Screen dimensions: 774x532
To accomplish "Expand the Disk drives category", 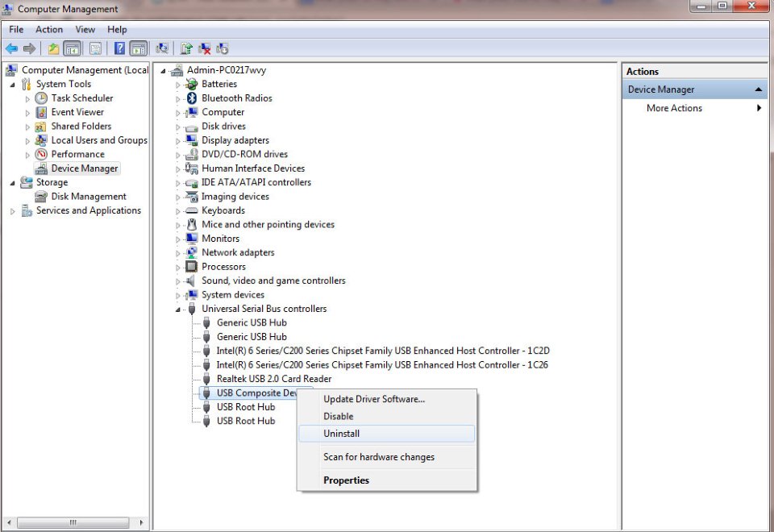I will click(x=178, y=127).
